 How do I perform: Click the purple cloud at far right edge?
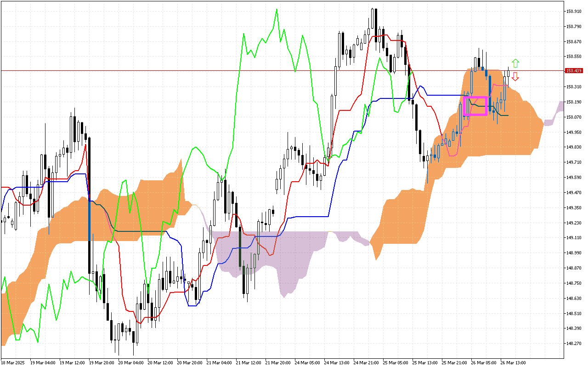point(560,107)
